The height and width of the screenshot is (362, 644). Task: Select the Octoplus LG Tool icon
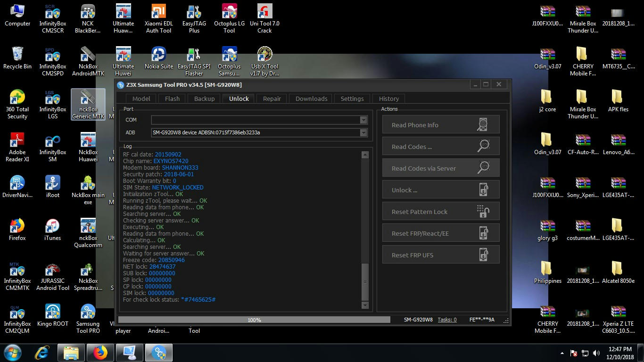coord(229,19)
